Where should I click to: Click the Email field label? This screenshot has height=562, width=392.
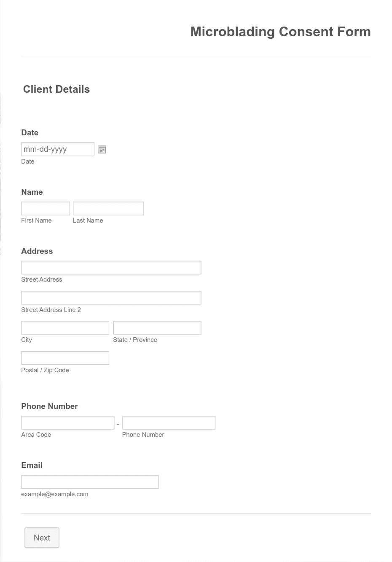coord(32,465)
